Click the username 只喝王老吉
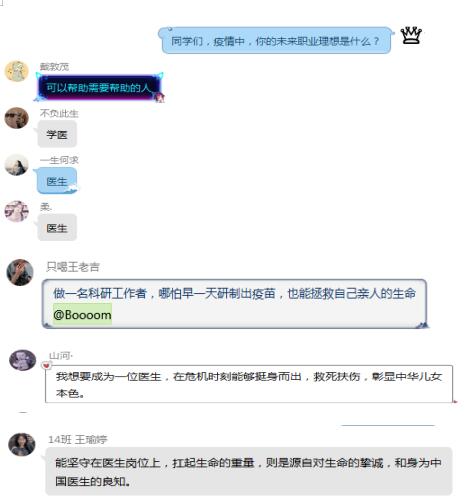468x503 pixels. [x=73, y=267]
